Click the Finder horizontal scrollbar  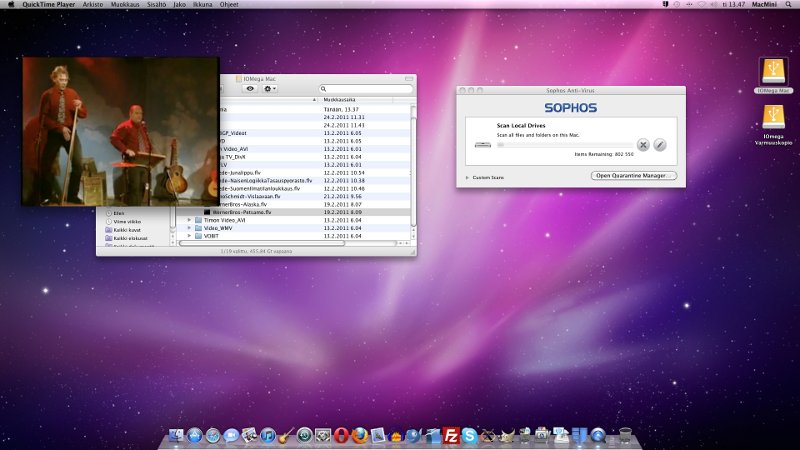click(x=262, y=243)
